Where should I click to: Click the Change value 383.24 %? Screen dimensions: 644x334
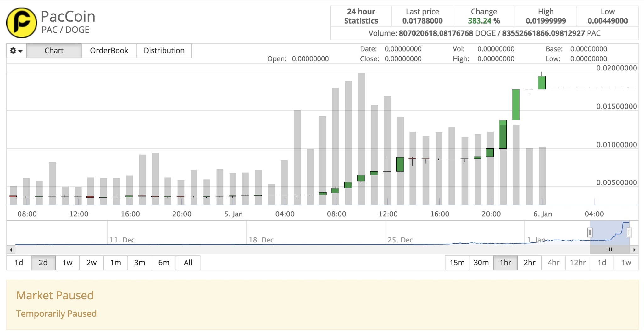(x=484, y=21)
